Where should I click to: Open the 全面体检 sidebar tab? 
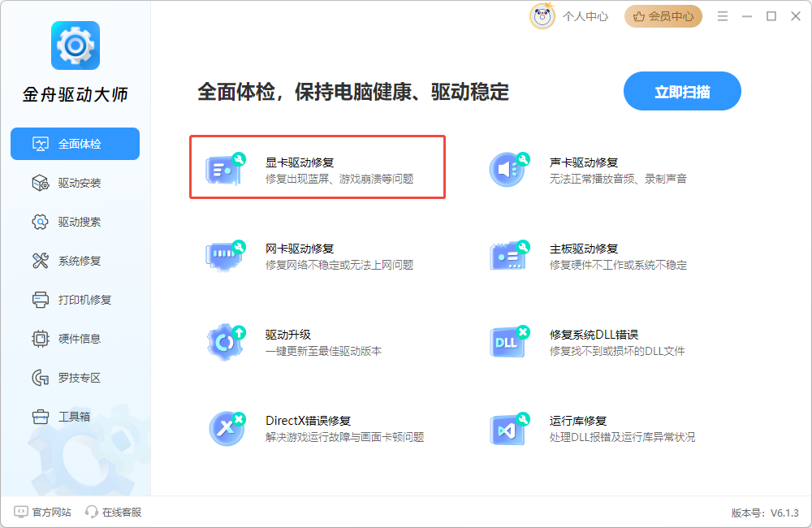coord(75,144)
